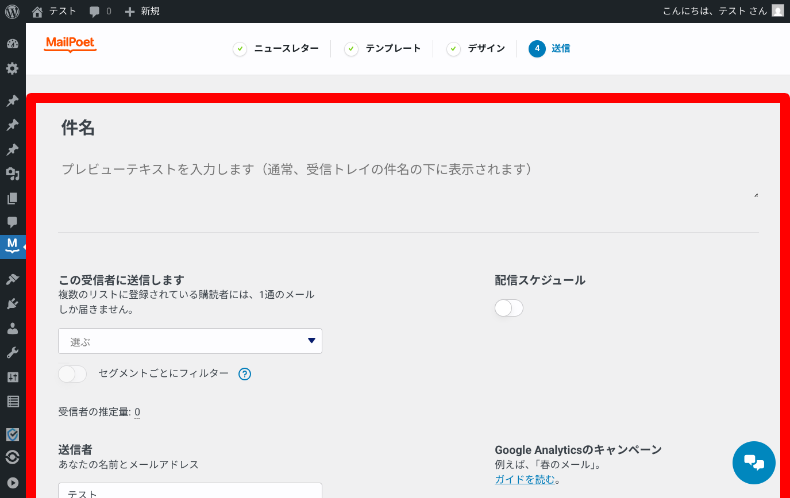Open Dashboard gauge icon in sidebar
The height and width of the screenshot is (498, 790).
coord(13,44)
